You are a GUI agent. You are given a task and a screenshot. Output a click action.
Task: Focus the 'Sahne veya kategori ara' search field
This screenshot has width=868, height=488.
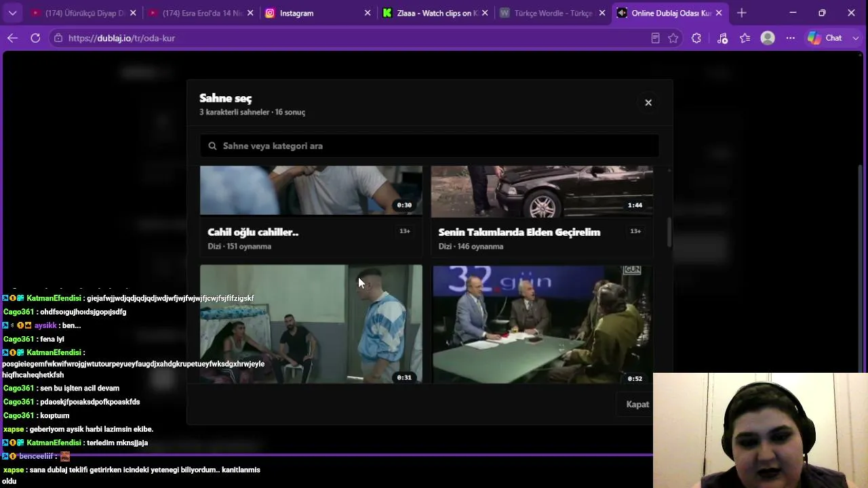point(429,146)
